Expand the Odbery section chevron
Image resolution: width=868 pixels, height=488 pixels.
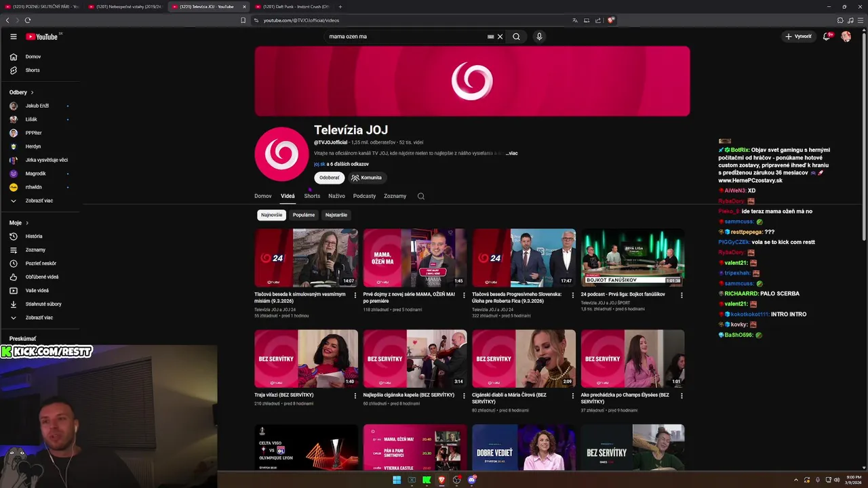(32, 92)
